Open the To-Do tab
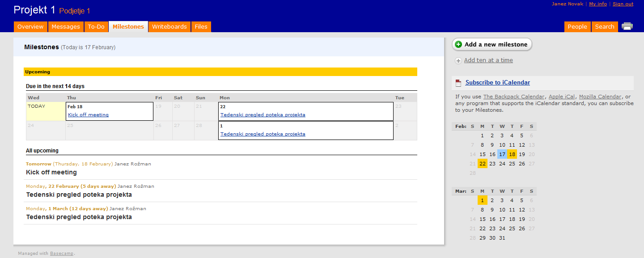 [96, 27]
